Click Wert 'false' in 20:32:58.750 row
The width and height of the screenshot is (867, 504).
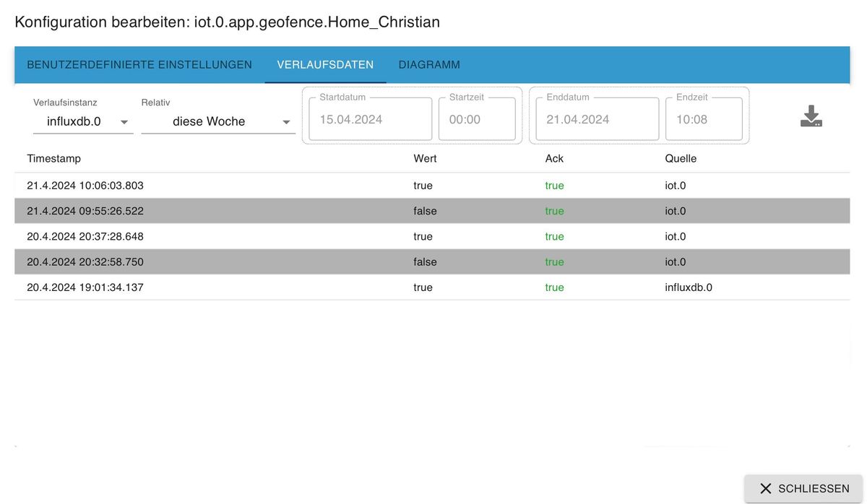tap(425, 261)
